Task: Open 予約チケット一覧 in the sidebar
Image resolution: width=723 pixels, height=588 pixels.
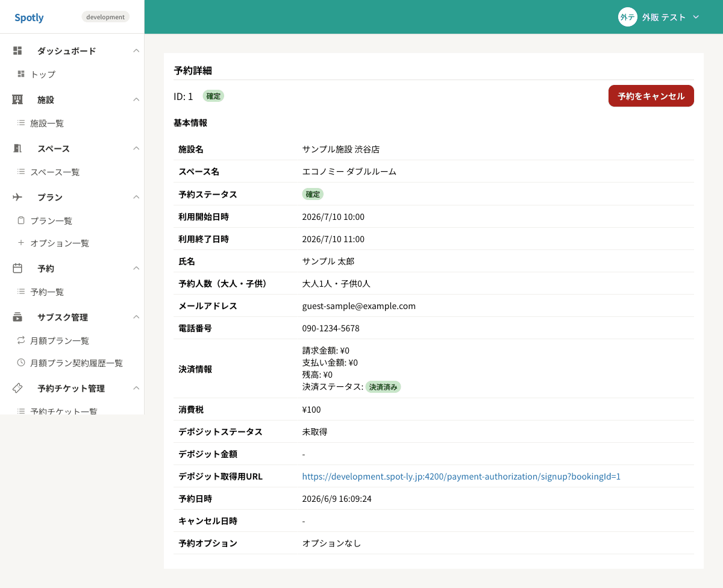Action: click(64, 411)
